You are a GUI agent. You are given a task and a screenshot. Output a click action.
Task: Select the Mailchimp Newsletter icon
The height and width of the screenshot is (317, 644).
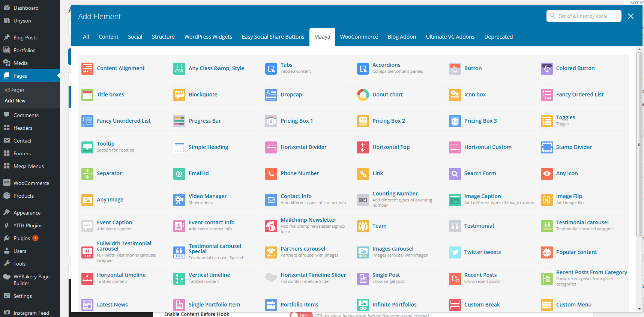tap(271, 226)
